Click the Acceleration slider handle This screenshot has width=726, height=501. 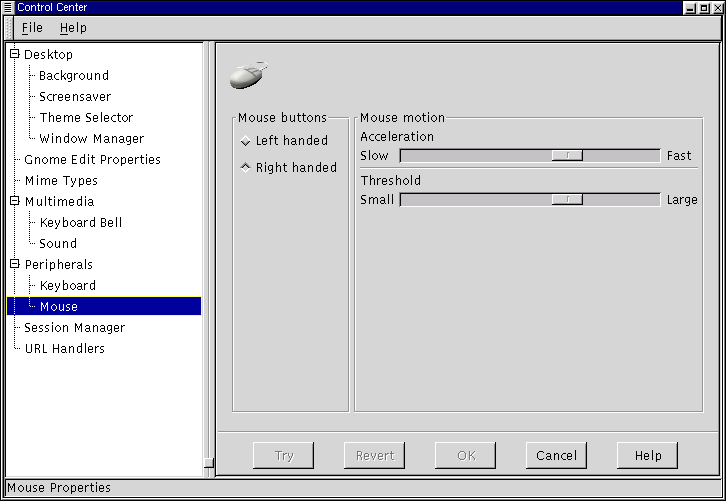coord(567,156)
